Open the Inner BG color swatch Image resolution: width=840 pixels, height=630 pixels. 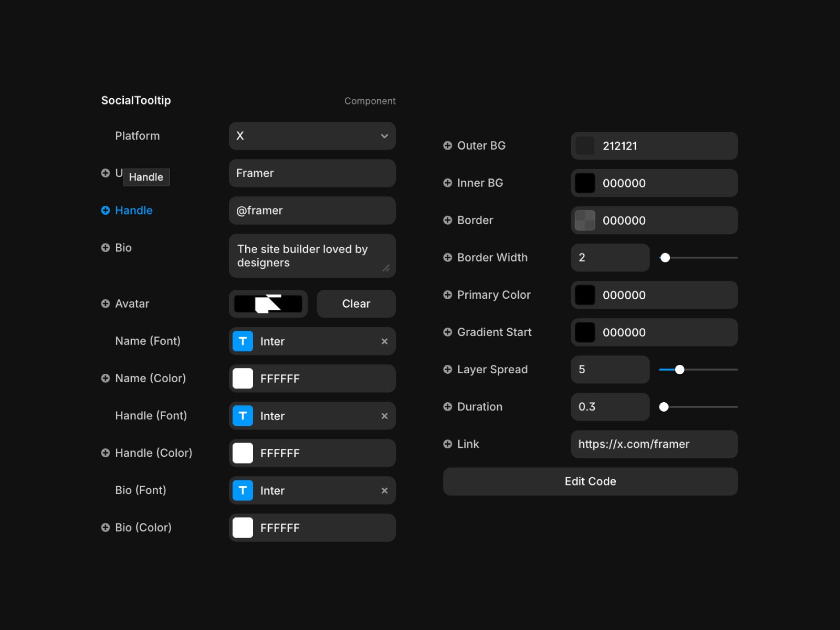tap(585, 183)
